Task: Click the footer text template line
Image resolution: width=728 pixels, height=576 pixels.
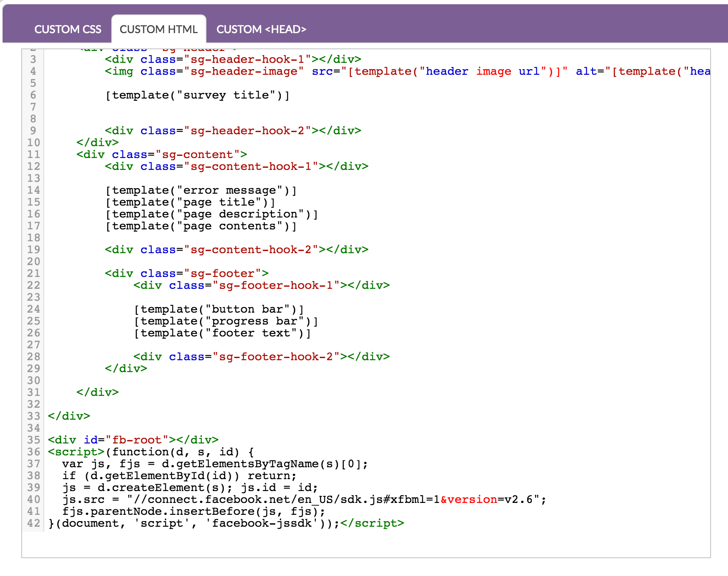Action: point(222,333)
